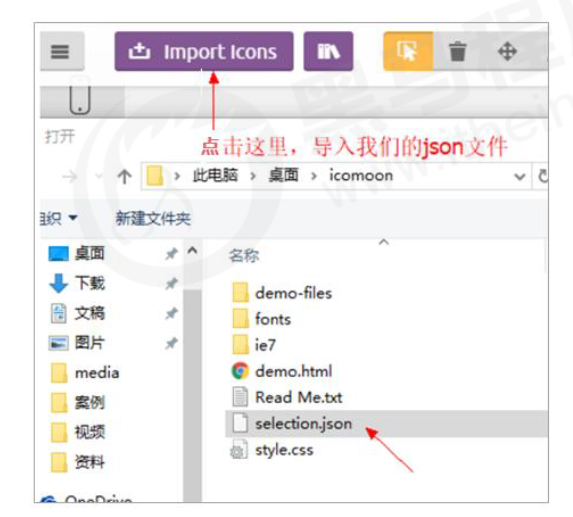The width and height of the screenshot is (573, 517).
Task: Select 文档 in the sidebar
Action: tap(90, 313)
